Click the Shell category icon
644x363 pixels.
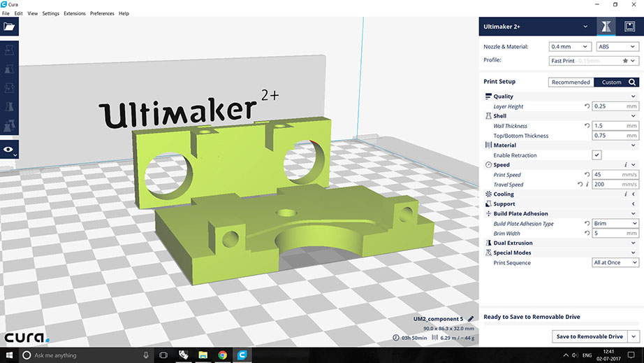tap(488, 116)
